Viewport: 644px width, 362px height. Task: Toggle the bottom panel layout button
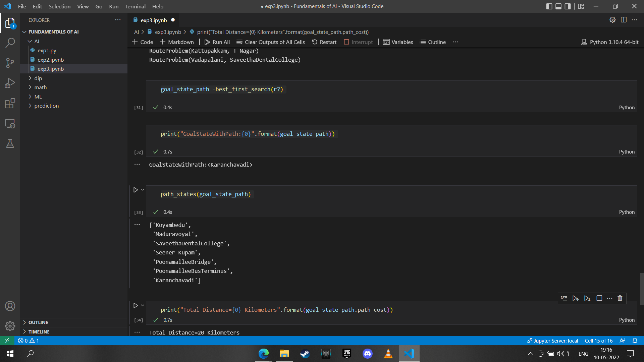[x=558, y=6]
